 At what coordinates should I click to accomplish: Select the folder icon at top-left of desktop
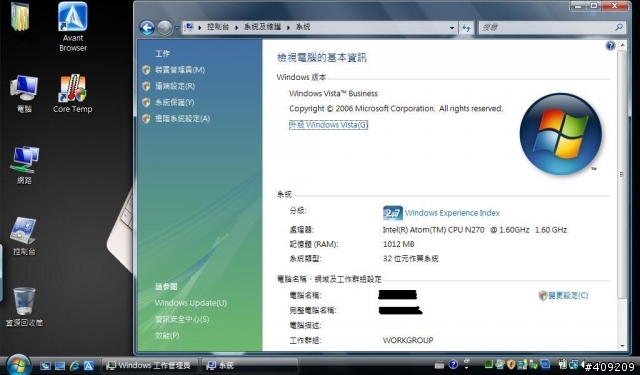point(20,16)
